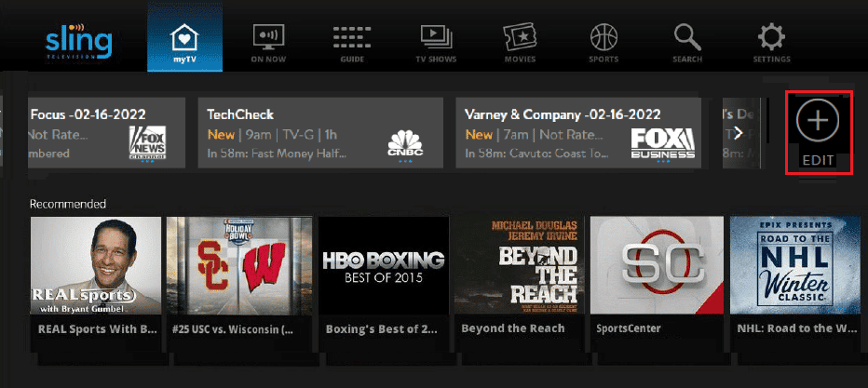Open Settings with the gear icon
The height and width of the screenshot is (388, 868).
[771, 43]
